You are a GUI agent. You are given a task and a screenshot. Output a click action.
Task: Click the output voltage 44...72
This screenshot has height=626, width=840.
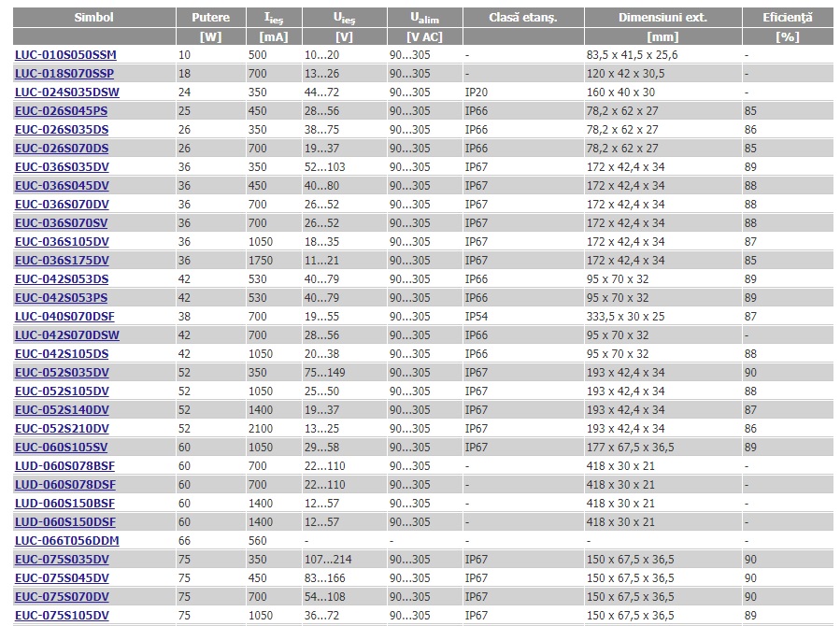pos(321,92)
